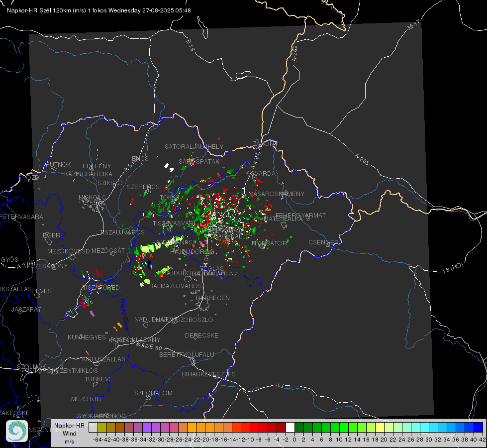Click the white swatch between -2 and 0
Image resolution: width=487 pixels, height=448 pixels.
(x=290, y=427)
